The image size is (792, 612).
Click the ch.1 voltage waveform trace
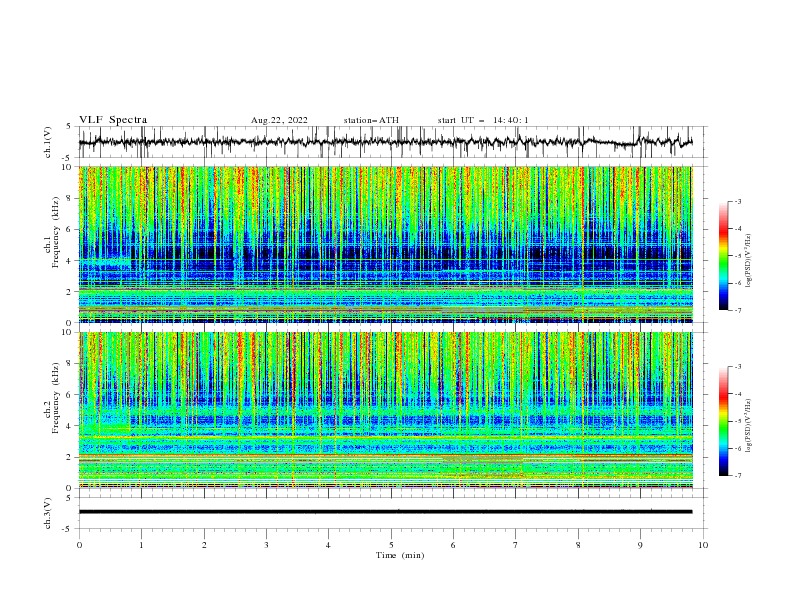click(x=386, y=142)
